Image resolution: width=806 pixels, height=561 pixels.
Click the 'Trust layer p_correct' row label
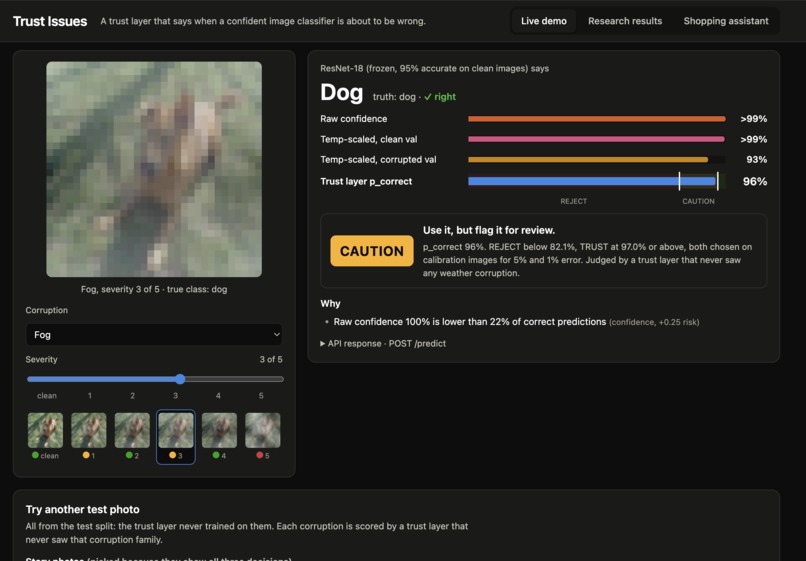coord(366,181)
